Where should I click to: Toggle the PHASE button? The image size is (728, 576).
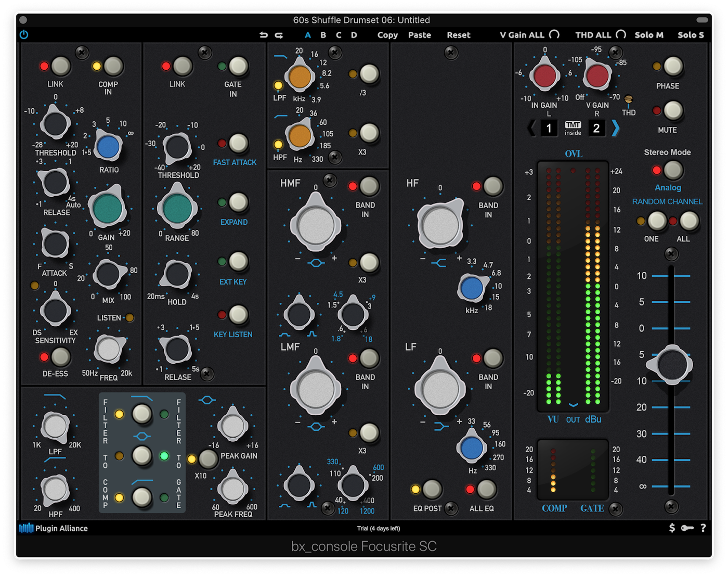pyautogui.click(x=673, y=66)
